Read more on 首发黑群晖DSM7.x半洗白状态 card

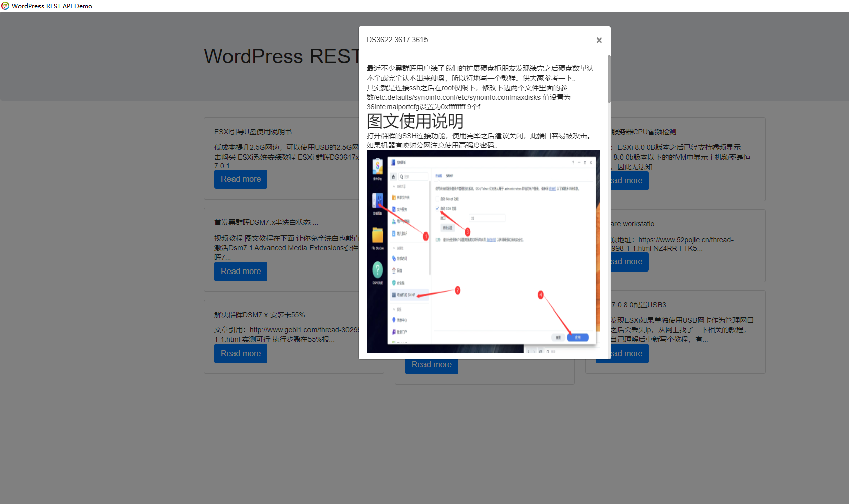(241, 272)
